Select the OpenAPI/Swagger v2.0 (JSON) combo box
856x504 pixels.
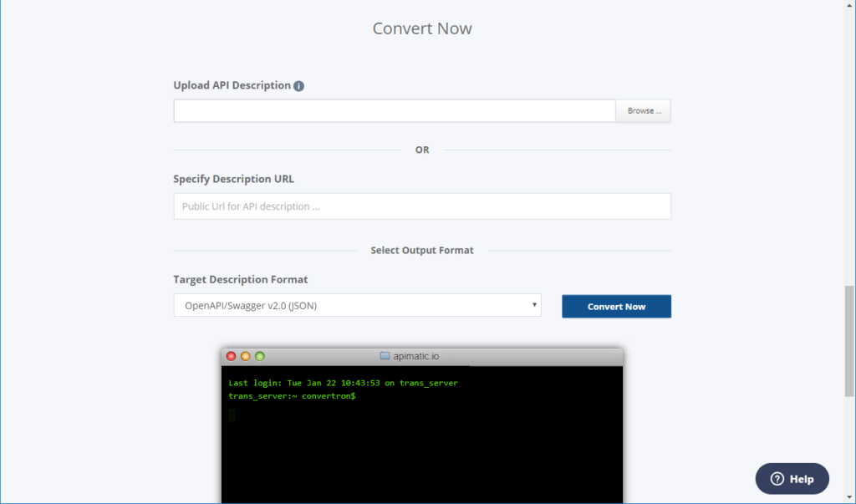357,305
